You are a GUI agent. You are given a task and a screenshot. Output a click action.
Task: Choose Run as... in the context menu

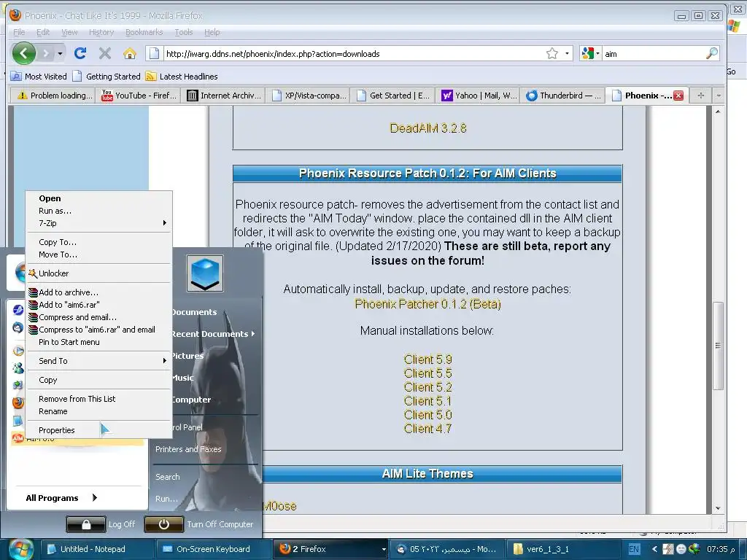pyautogui.click(x=98, y=211)
